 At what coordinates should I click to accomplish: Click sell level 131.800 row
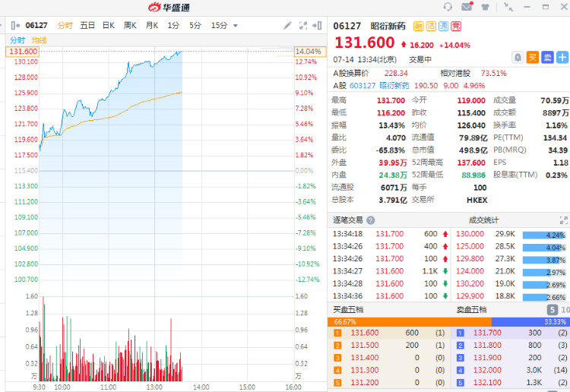click(x=511, y=345)
